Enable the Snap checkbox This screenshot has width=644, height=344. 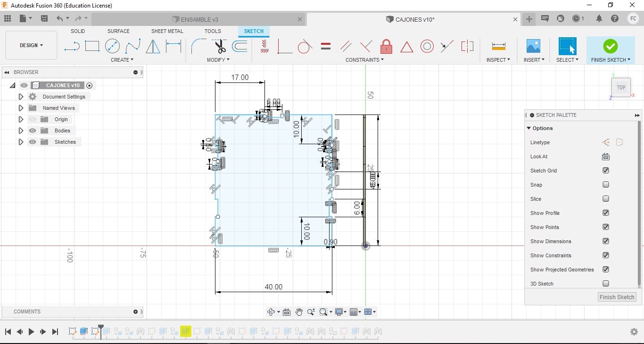pos(606,185)
